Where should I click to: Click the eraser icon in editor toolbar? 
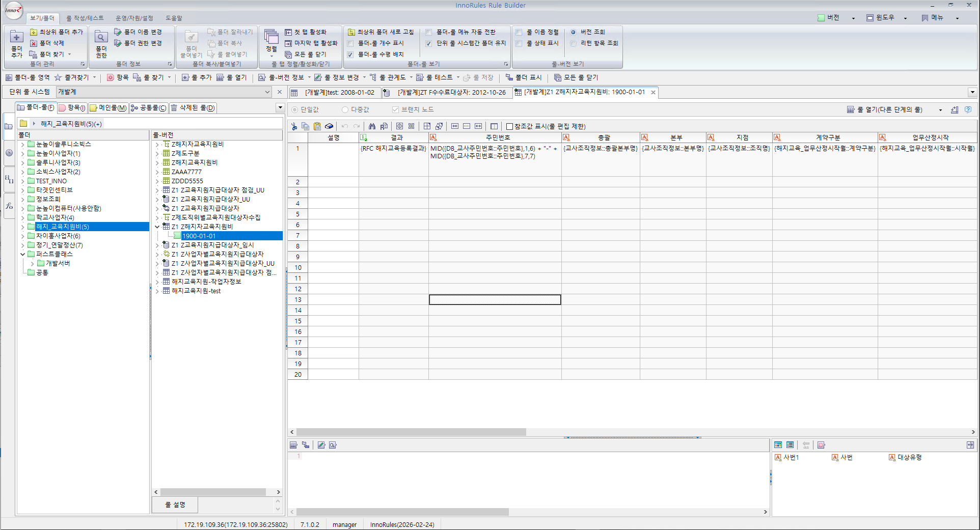(329, 126)
